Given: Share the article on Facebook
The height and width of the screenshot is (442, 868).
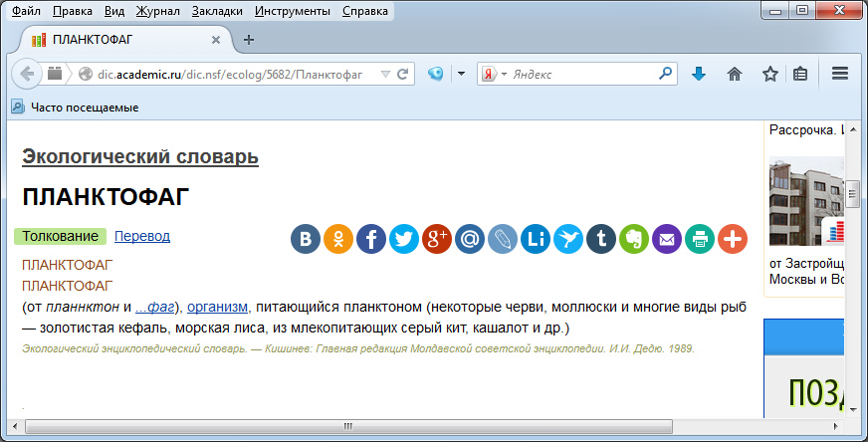Looking at the screenshot, I should pyautogui.click(x=371, y=239).
